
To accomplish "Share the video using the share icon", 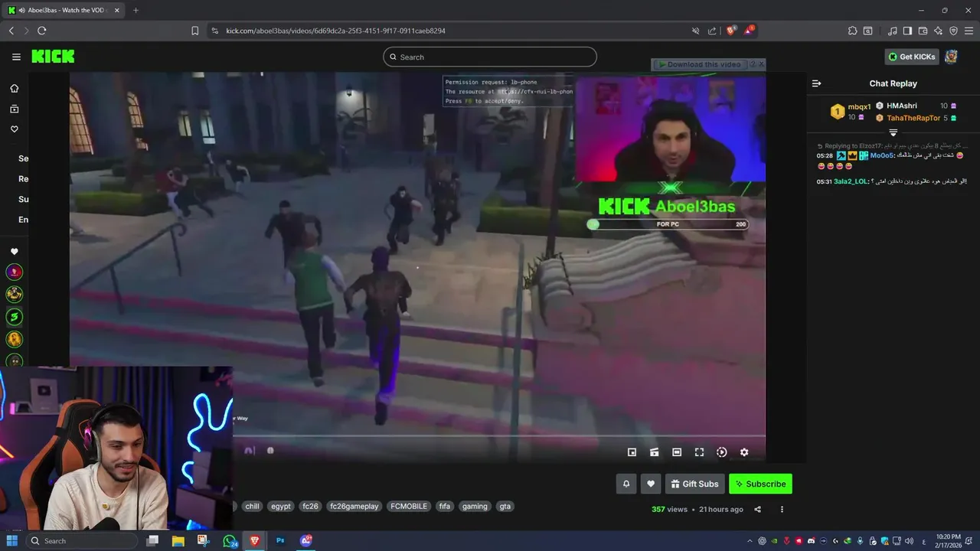I will 758,509.
